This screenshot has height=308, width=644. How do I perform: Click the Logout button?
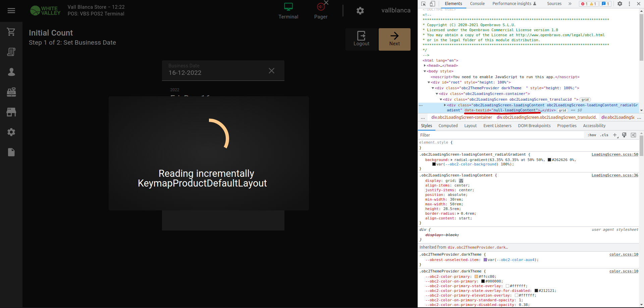click(361, 39)
